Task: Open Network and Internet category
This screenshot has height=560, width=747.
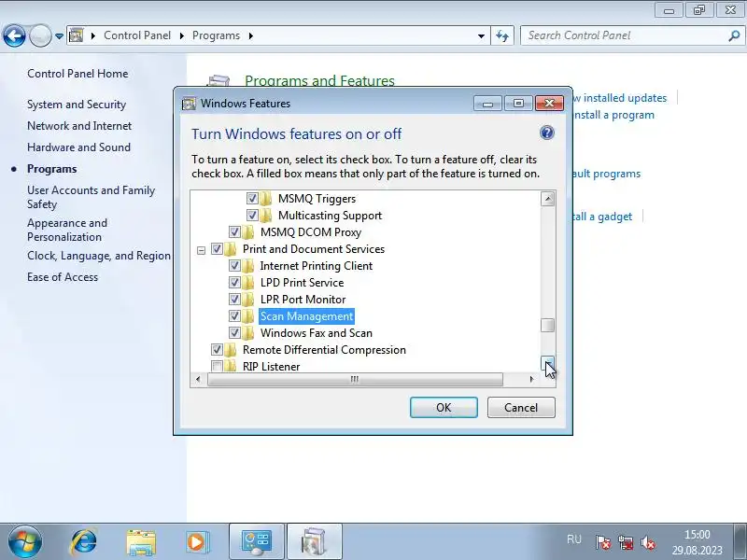Action: (79, 126)
